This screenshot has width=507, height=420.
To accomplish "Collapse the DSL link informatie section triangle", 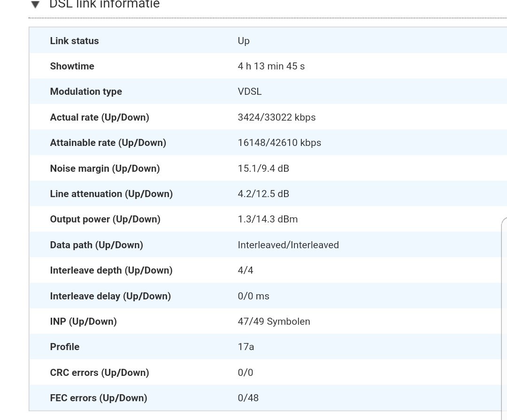I will pos(35,5).
